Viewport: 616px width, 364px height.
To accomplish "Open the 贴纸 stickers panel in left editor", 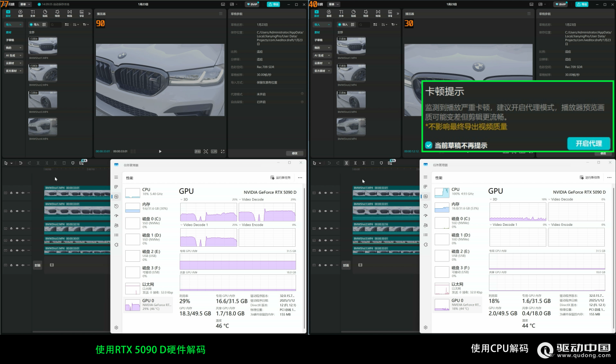I will (45, 13).
